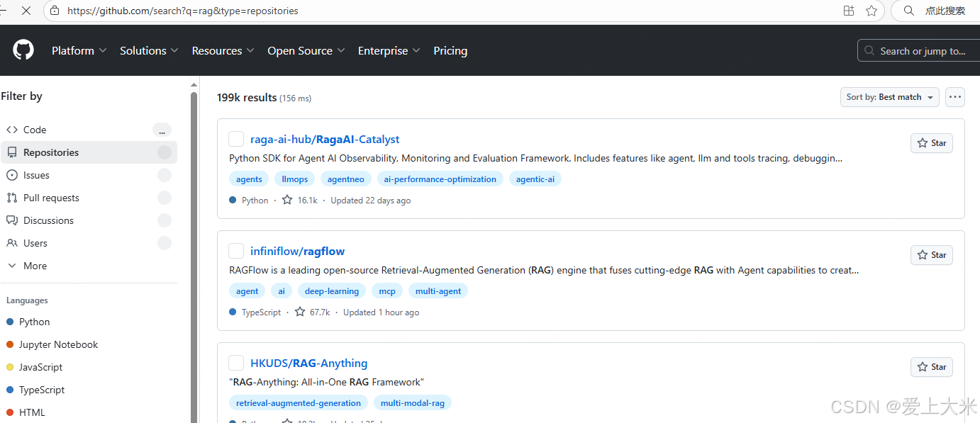Click the Repositories filter icon
The width and height of the screenshot is (980, 423).
tap(12, 152)
